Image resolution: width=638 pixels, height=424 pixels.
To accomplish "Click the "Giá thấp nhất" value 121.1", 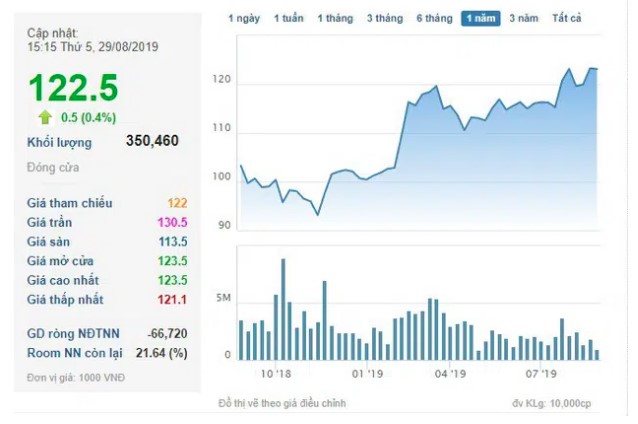I will 172,299.
